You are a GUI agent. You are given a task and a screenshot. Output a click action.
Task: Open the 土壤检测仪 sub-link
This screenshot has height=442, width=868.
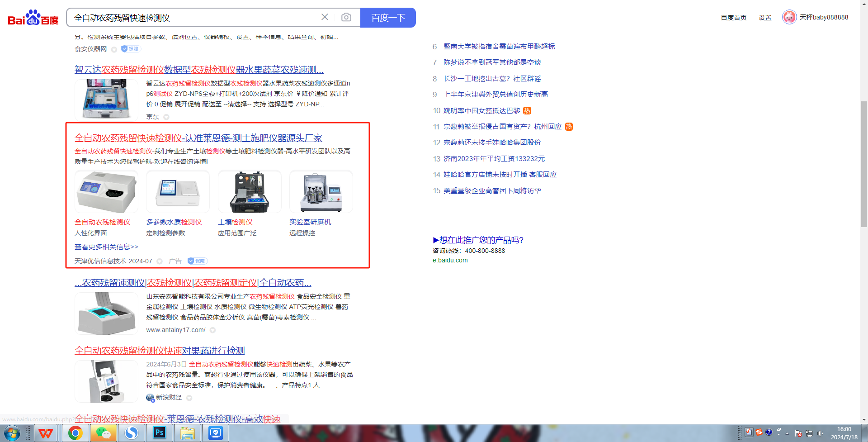(235, 222)
